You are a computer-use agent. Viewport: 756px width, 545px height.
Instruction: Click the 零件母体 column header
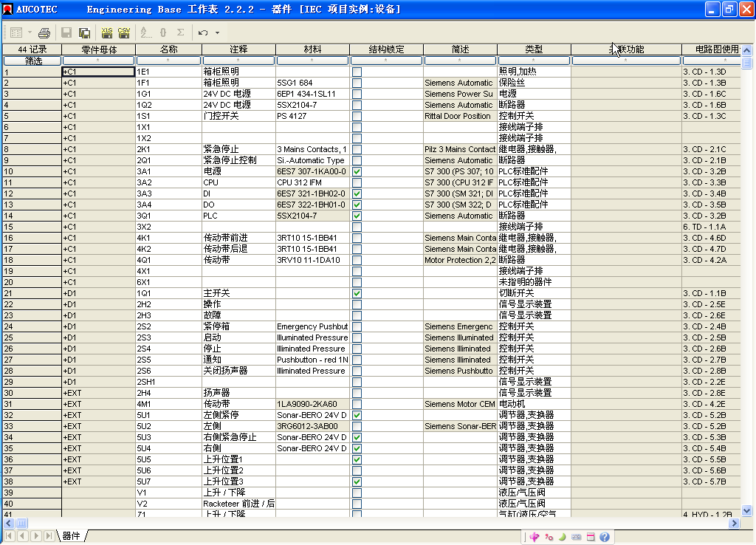click(x=98, y=49)
